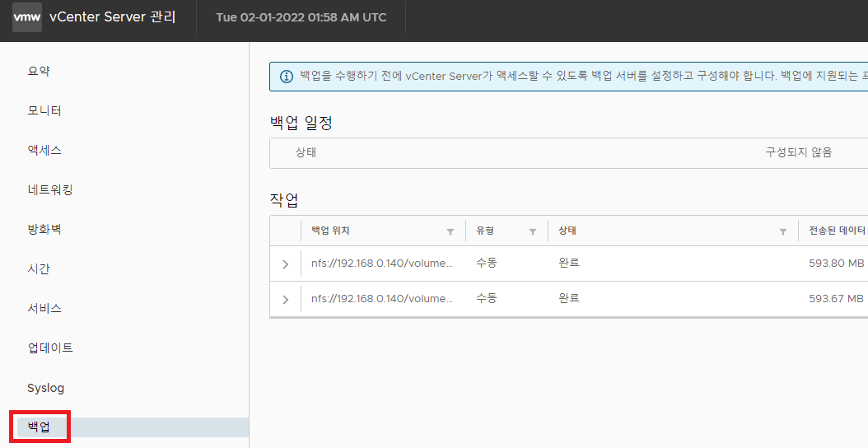Click 수동 in the 593.67 MB row
The height and width of the screenshot is (448, 868).
pos(487,298)
